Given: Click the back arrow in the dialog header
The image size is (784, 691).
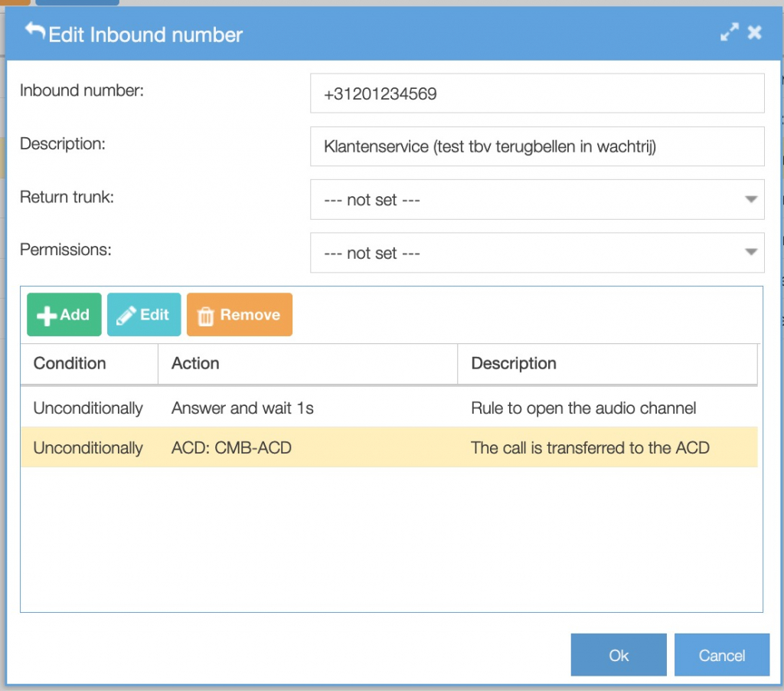Looking at the screenshot, I should [x=36, y=32].
